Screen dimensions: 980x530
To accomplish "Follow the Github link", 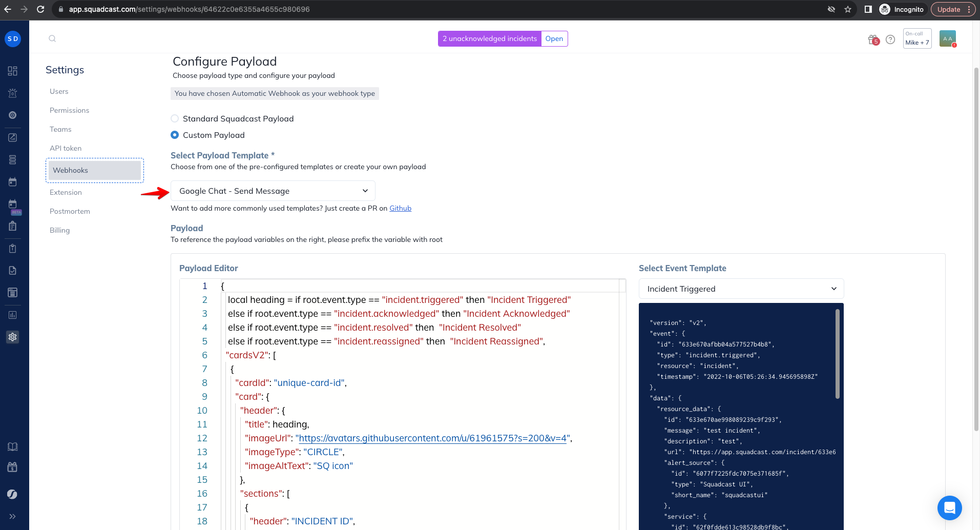I will click(400, 208).
